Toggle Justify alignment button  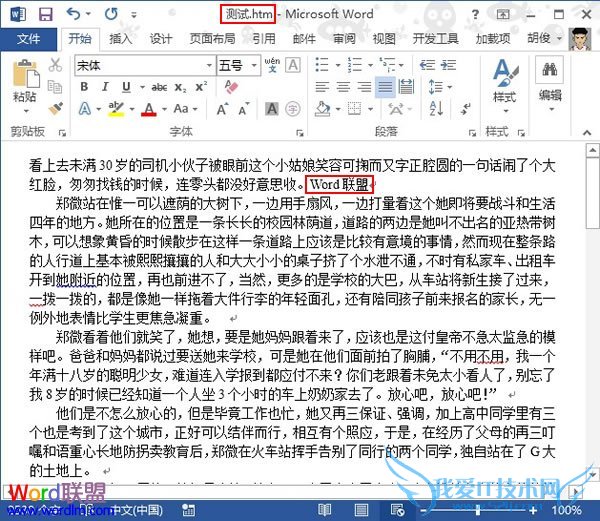point(385,87)
